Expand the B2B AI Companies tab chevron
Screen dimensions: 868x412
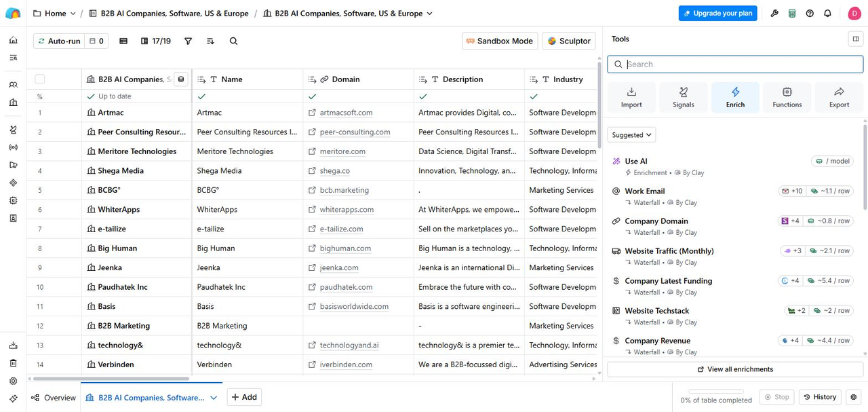pos(214,398)
